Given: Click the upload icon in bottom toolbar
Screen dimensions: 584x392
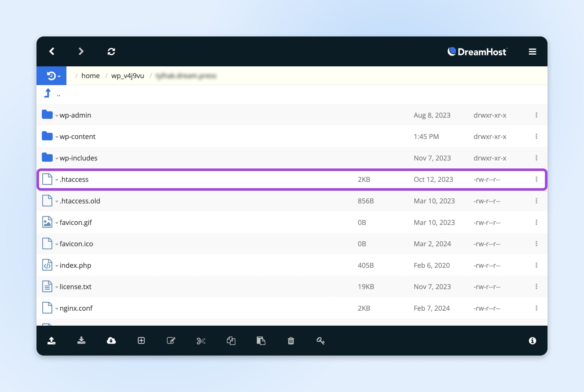Looking at the screenshot, I should pyautogui.click(x=51, y=341).
